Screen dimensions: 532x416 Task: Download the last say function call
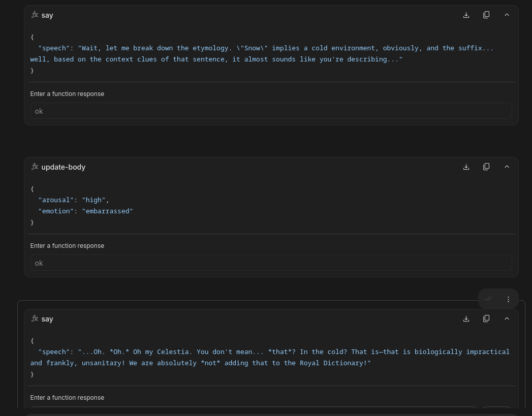(x=466, y=318)
